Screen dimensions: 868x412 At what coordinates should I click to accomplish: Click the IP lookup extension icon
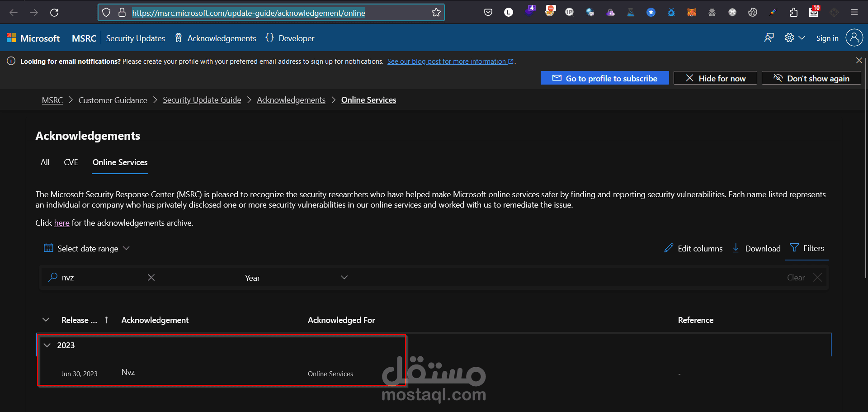(570, 13)
